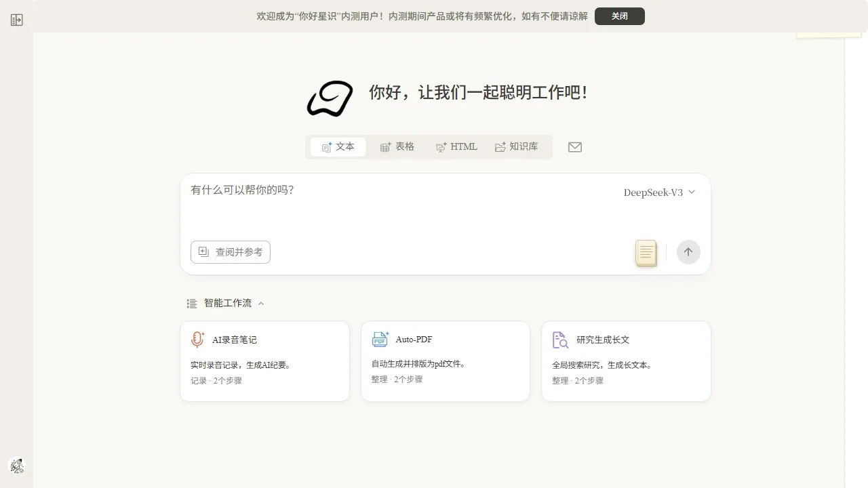
Task: Click the AI录音笔记 microphone icon
Action: [x=197, y=340]
